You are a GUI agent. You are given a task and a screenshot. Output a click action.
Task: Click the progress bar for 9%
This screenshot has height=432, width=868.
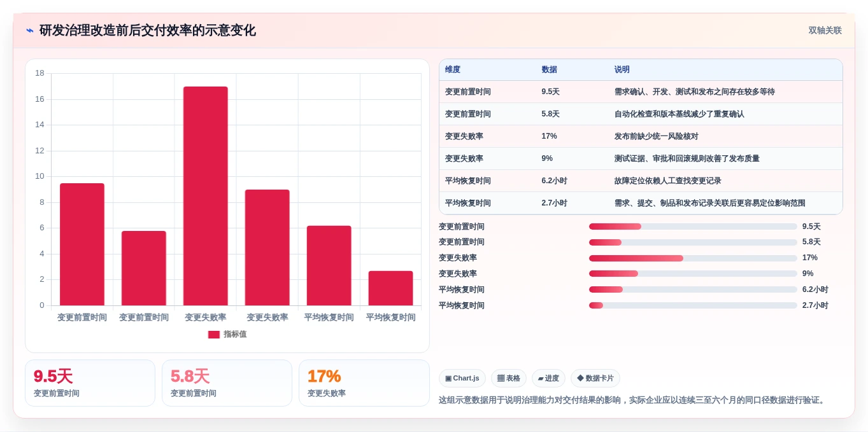[693, 274]
